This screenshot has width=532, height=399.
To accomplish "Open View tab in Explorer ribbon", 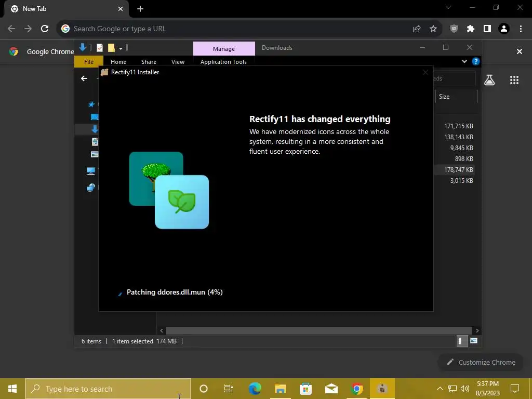I will 178,62.
